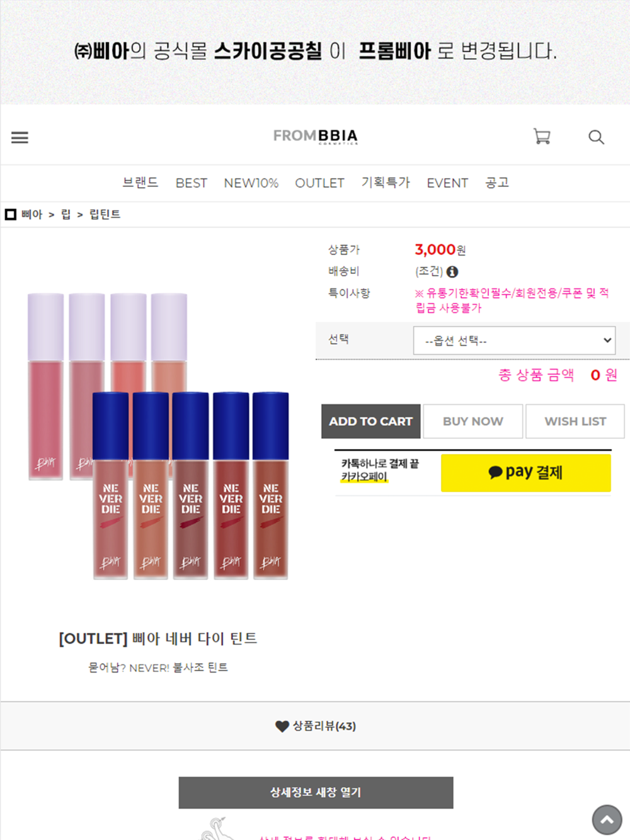Open 상품리뷰(43) section

click(316, 726)
